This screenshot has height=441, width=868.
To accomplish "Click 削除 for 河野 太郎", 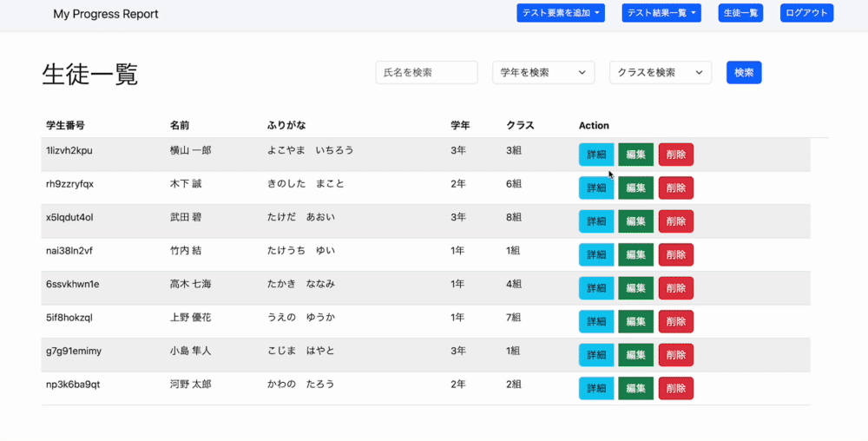I will (x=676, y=388).
